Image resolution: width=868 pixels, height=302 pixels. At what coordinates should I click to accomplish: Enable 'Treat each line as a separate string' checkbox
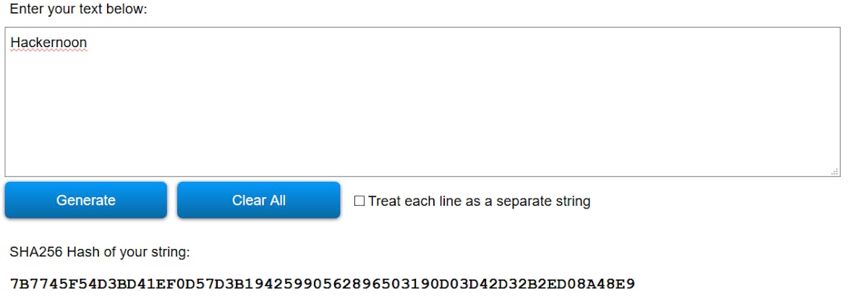tap(359, 201)
